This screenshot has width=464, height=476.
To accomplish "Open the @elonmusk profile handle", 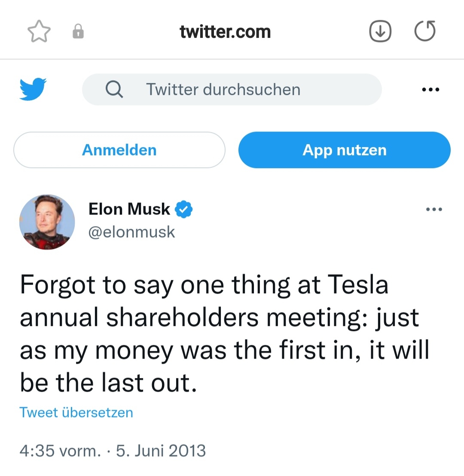I will [x=132, y=232].
